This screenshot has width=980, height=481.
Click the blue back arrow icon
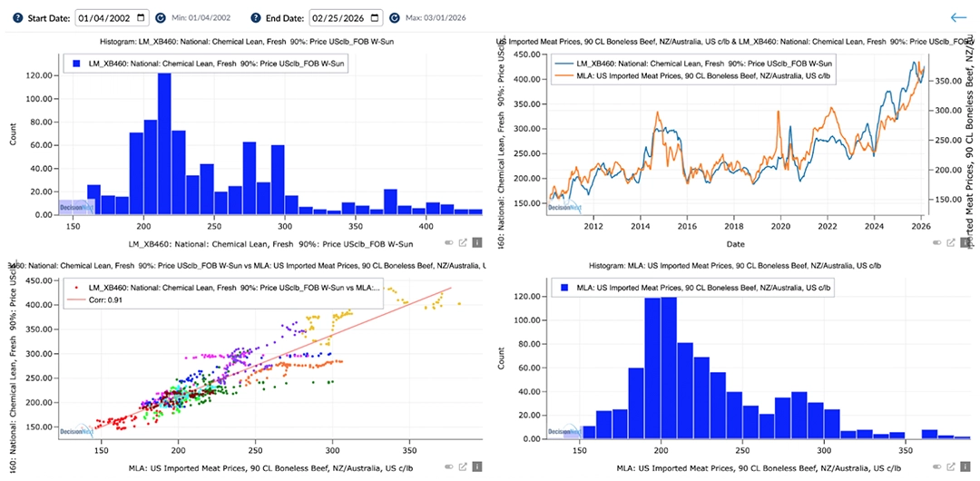958,17
